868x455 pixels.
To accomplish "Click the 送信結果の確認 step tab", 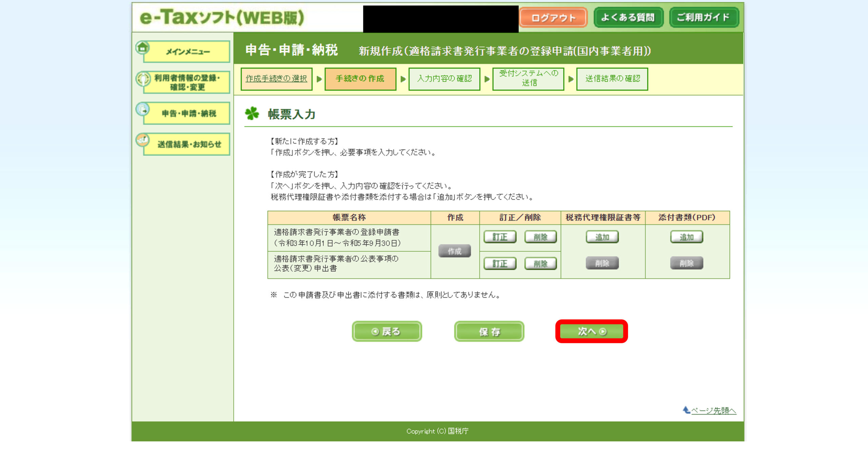I will pos(612,79).
